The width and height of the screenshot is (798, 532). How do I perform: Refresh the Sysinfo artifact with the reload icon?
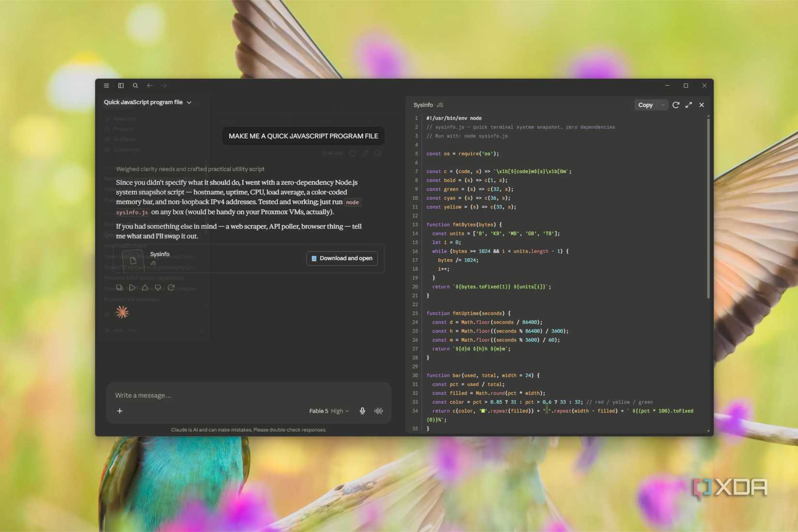(x=676, y=105)
